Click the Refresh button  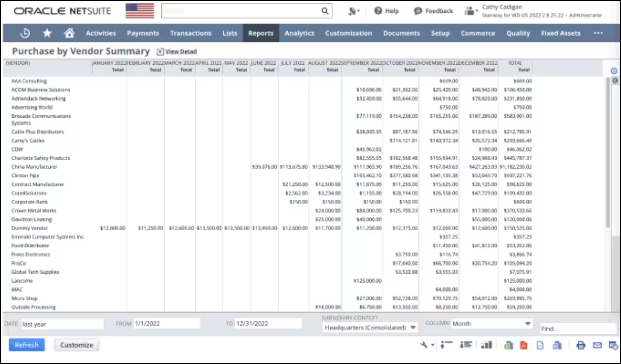pyautogui.click(x=27, y=345)
